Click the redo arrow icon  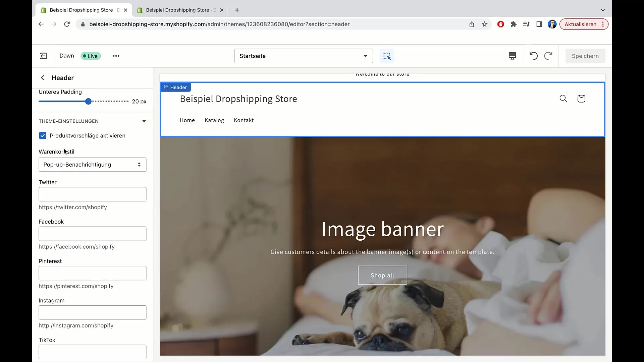click(x=548, y=56)
